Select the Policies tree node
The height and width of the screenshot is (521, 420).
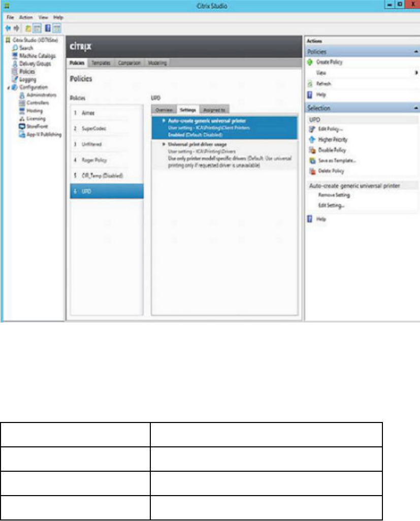27,72
